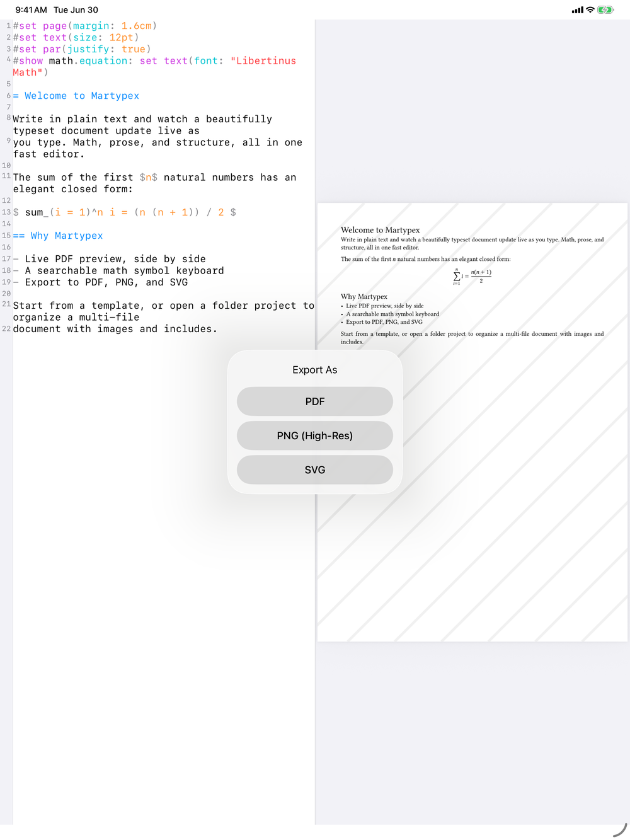The width and height of the screenshot is (630, 840).
Task: Export the document as SVG
Action: [x=315, y=469]
